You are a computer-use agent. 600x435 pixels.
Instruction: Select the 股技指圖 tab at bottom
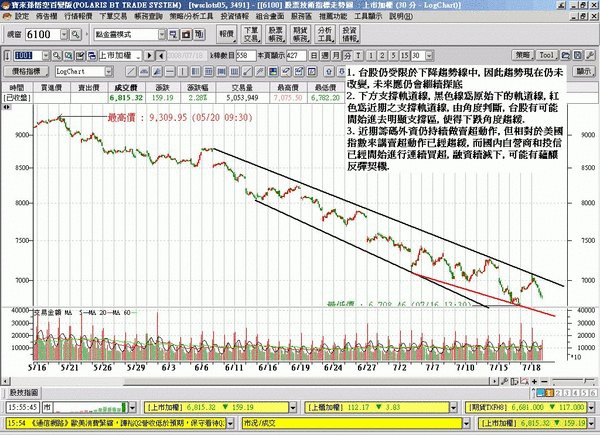[x=24, y=393]
